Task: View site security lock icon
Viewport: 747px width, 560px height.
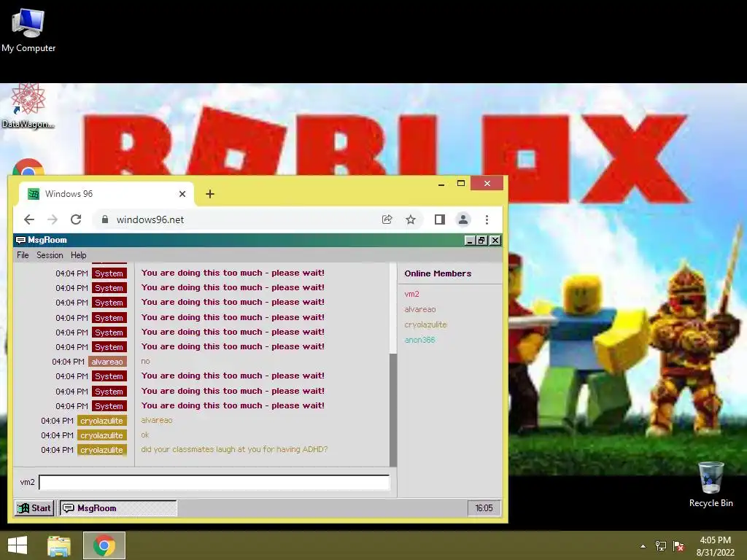Action: (105, 219)
